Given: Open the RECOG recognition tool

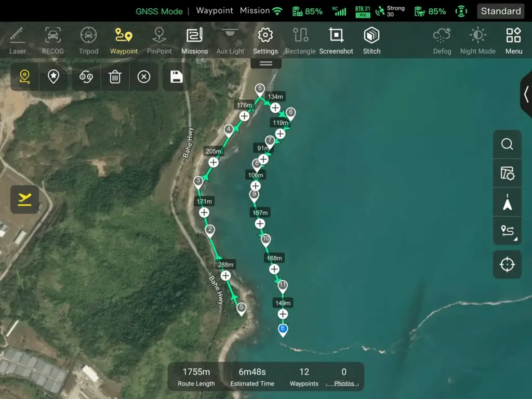Looking at the screenshot, I should point(52,41).
